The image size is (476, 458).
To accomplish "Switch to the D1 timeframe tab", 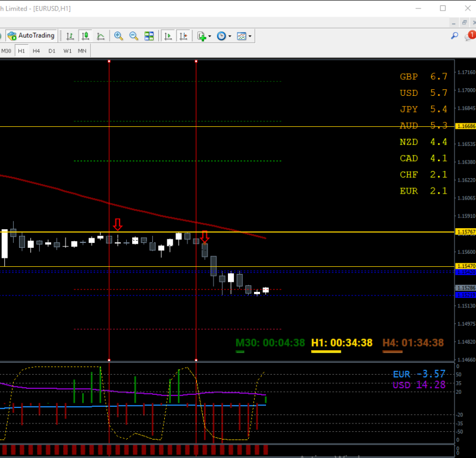I will 52,51.
